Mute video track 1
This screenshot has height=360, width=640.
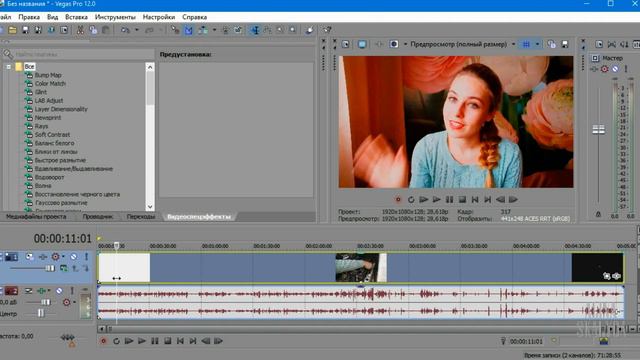(73, 257)
